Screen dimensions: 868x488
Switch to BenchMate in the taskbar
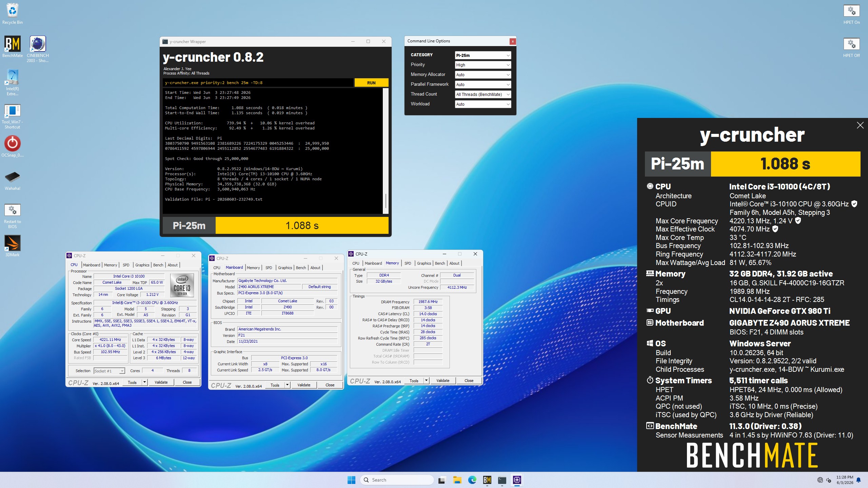pyautogui.click(x=487, y=480)
